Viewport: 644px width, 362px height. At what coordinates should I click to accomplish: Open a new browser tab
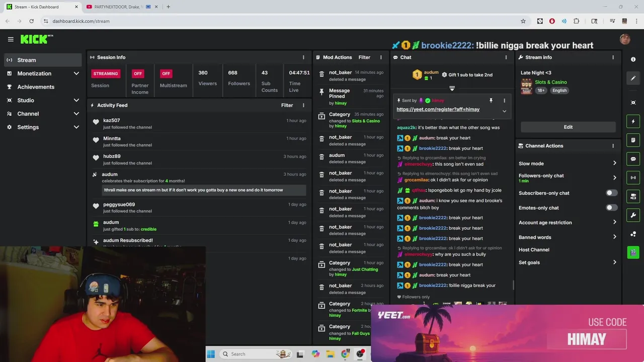click(x=168, y=7)
